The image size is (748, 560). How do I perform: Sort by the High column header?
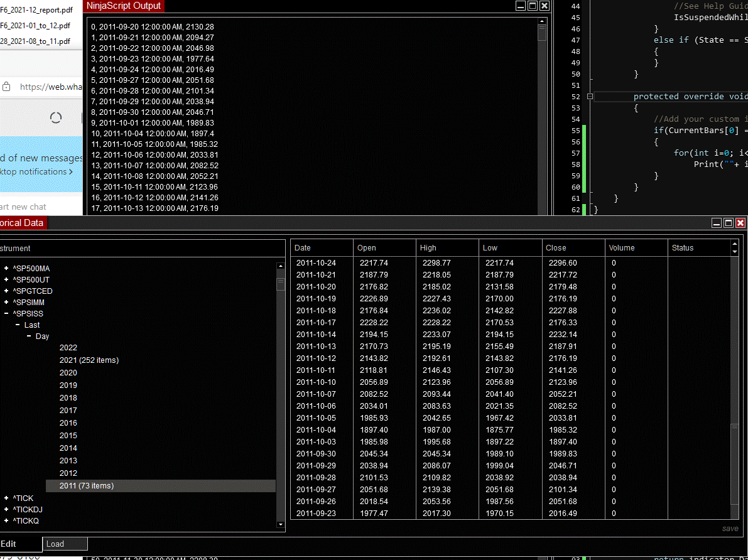(x=447, y=248)
